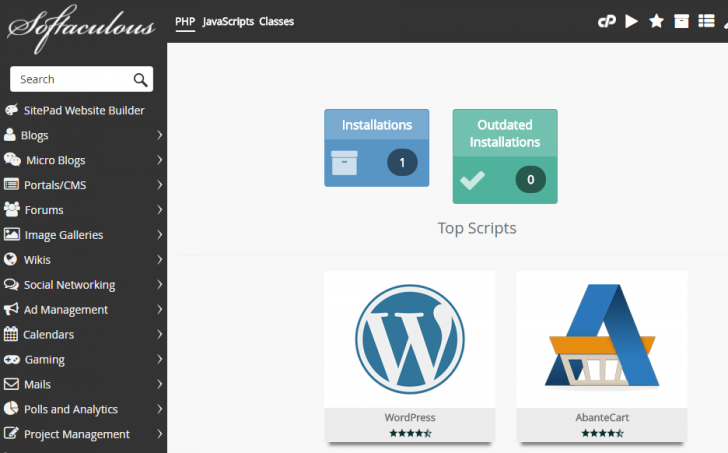Click the magnifier icon in the search box
Screen dimensions: 728x453
pos(140,79)
